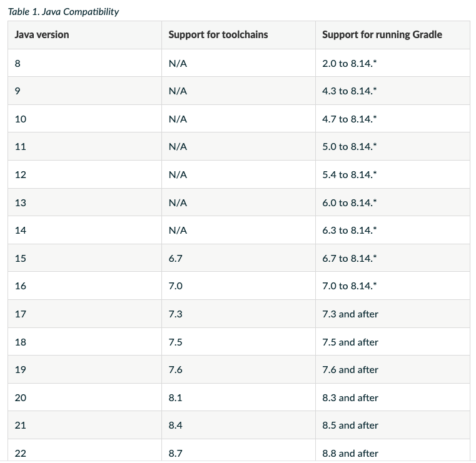Screen dimensions: 476x463
Task: Click the 'Java version' column header
Action: coord(42,35)
